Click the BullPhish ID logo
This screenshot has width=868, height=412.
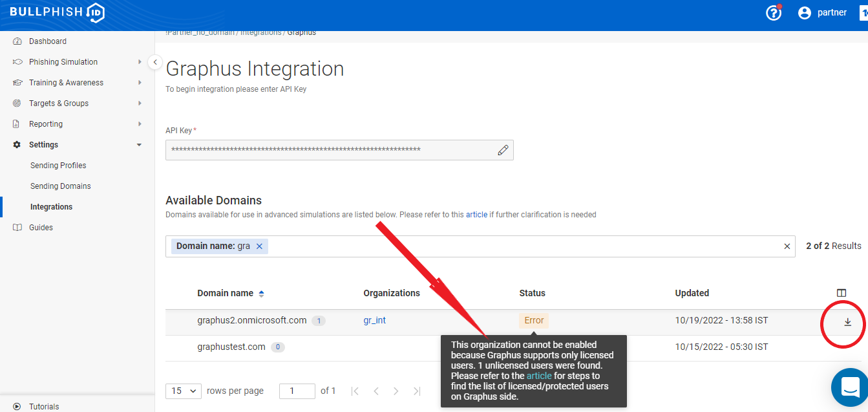tap(57, 12)
